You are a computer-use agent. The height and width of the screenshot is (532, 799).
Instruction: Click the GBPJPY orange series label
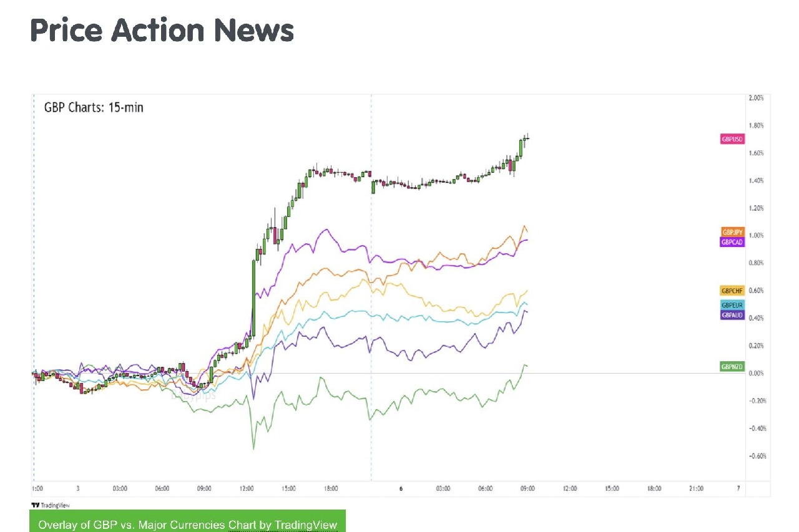[732, 232]
